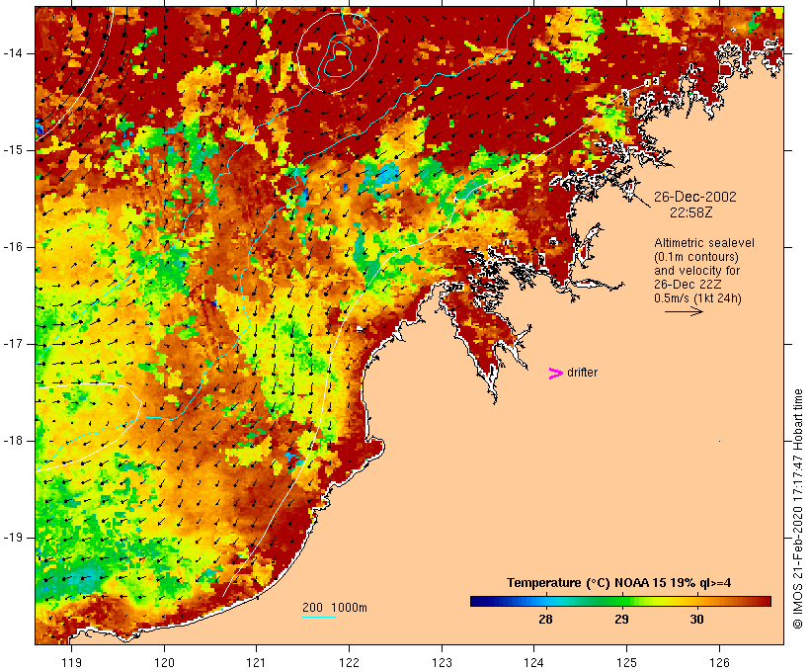Click the longitude axis label 122

click(x=350, y=663)
